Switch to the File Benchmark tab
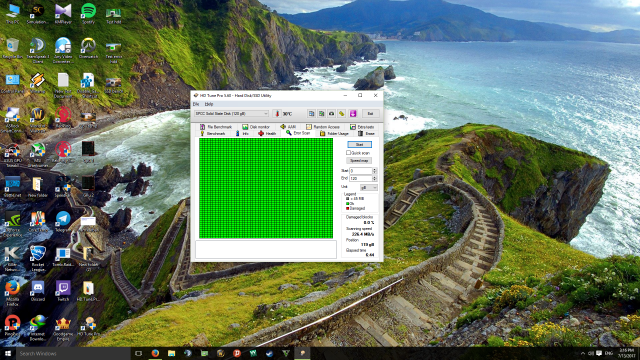 coord(216,127)
